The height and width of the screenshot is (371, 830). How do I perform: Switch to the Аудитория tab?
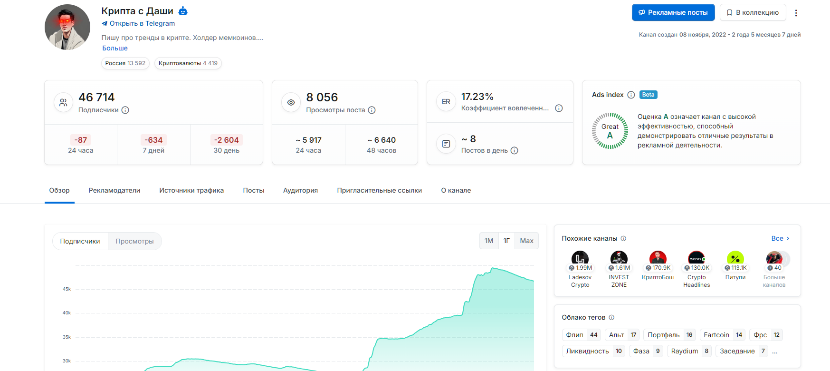pyautogui.click(x=301, y=191)
